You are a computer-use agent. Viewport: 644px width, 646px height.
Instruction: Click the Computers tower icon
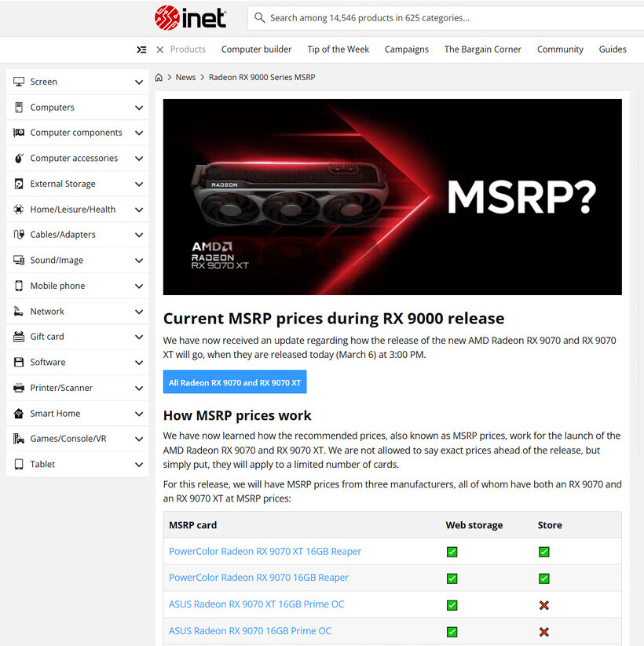(x=19, y=107)
